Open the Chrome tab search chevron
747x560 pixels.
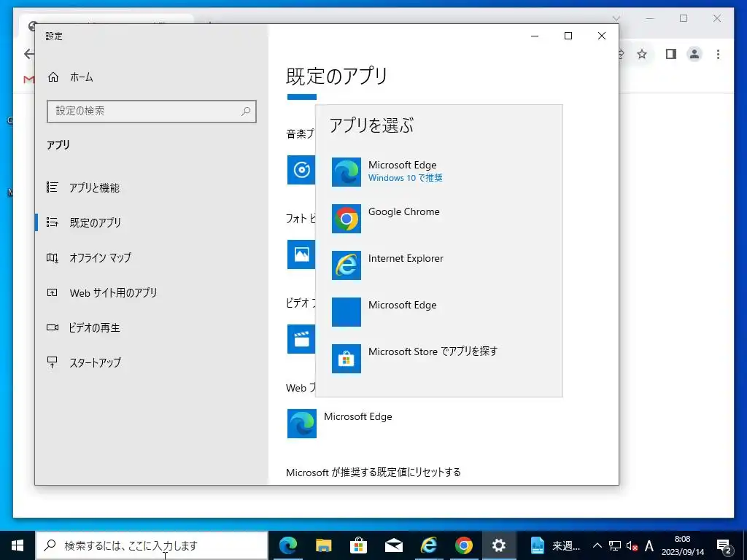point(616,18)
